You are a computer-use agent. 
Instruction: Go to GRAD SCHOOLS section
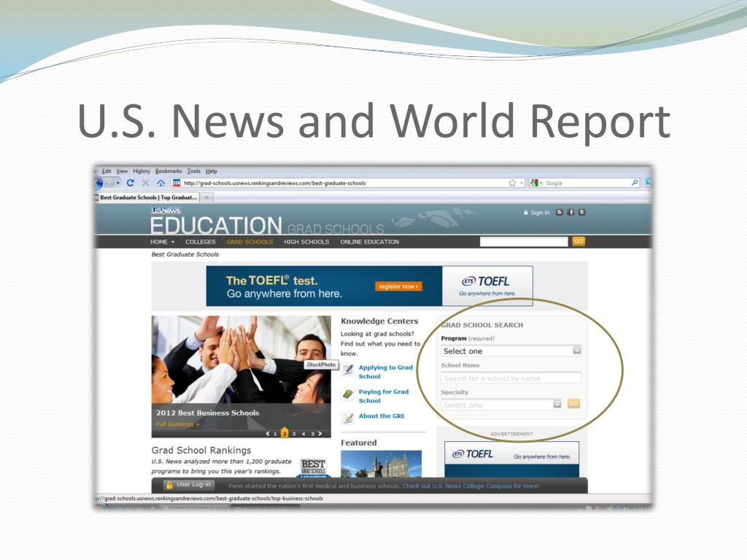(x=249, y=242)
